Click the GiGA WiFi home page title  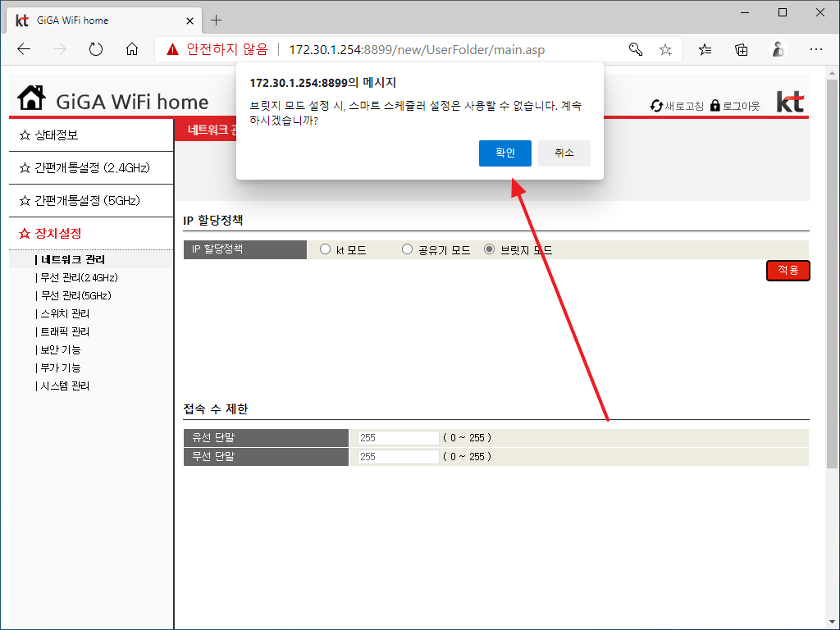pyautogui.click(x=132, y=102)
